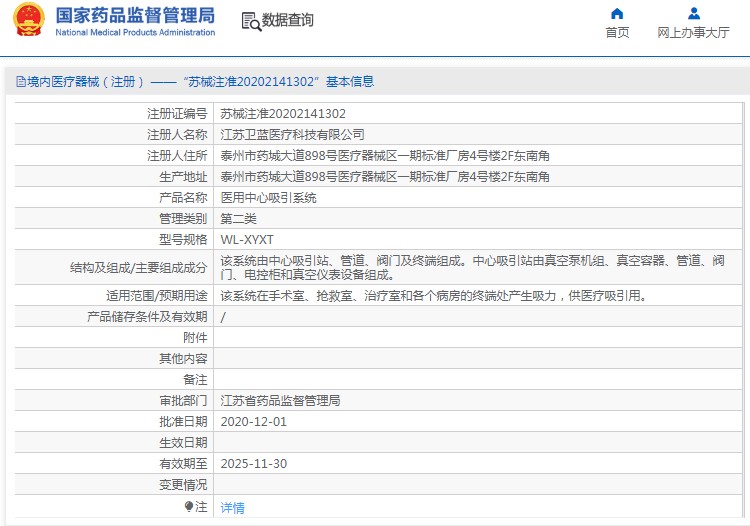Image resolution: width=750 pixels, height=526 pixels.
Task: Click the 结构及组成/主要组成成分 label
Action: tap(139, 268)
